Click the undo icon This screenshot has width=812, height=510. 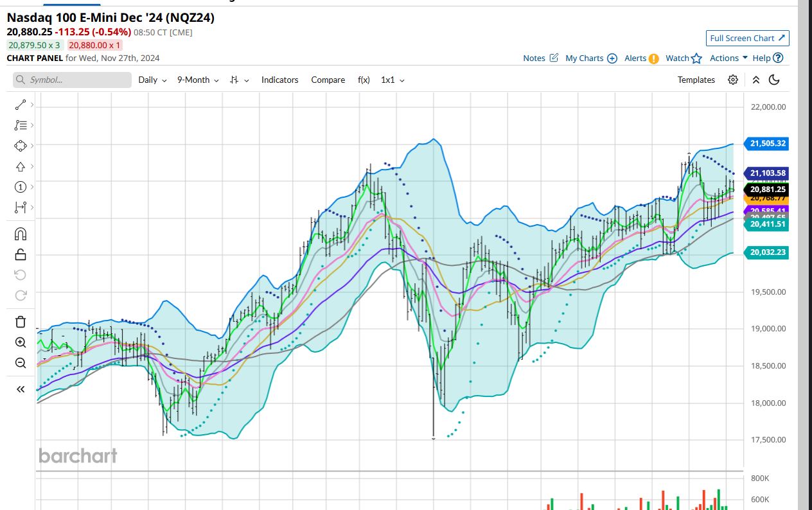20,275
